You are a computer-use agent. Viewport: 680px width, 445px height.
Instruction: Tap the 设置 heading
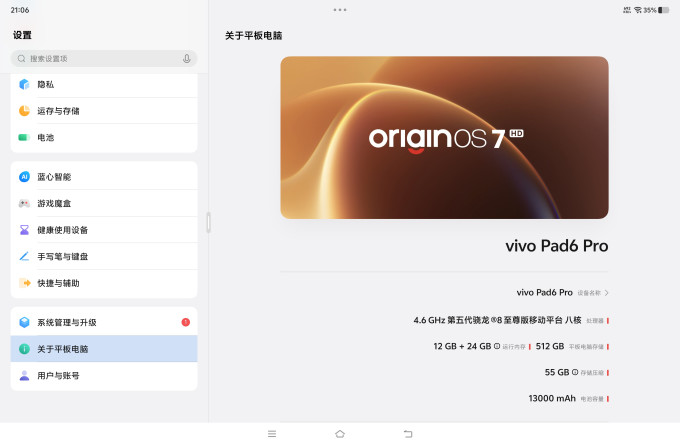pyautogui.click(x=22, y=35)
